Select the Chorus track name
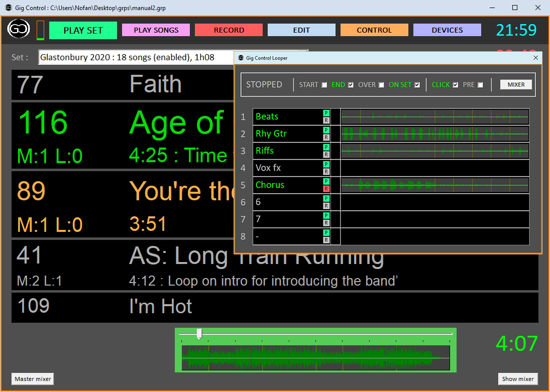The height and width of the screenshot is (392, 550). pyautogui.click(x=270, y=185)
